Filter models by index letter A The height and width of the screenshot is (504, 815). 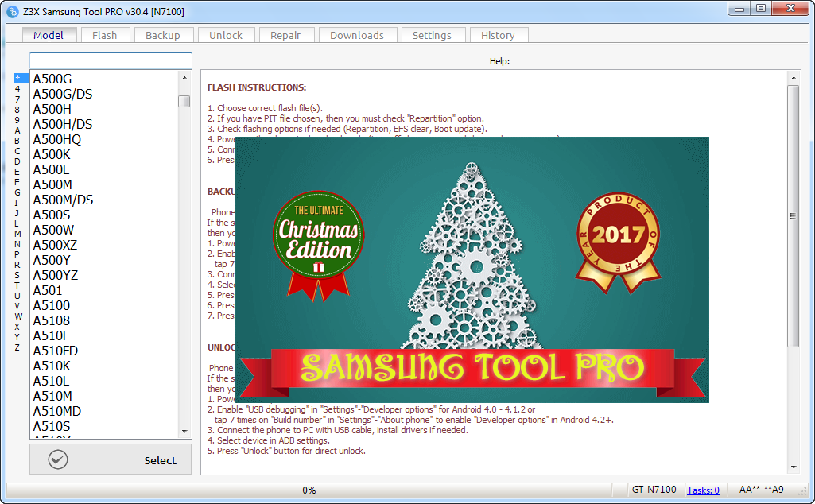click(17, 130)
